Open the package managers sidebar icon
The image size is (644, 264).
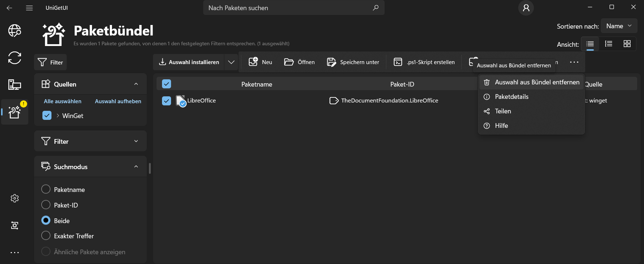[14, 225]
